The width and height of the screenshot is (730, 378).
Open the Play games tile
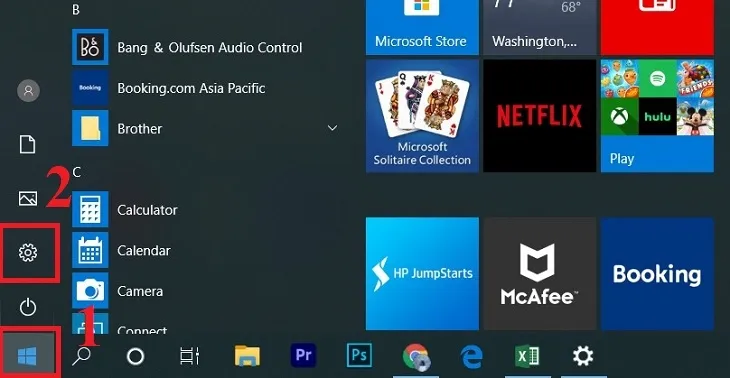657,116
